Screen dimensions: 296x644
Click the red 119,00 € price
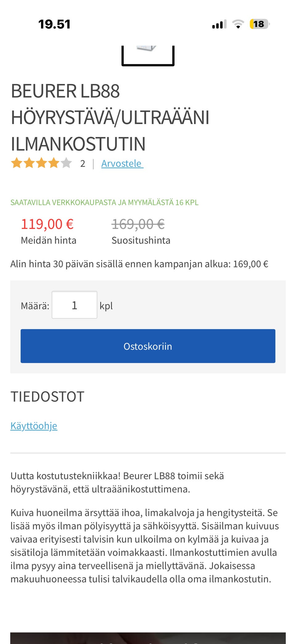47,224
